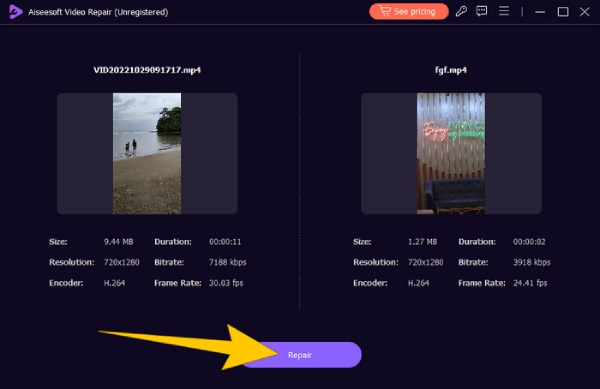Image resolution: width=600 pixels, height=389 pixels.
Task: Open the feedback chat bubble icon
Action: point(482,11)
